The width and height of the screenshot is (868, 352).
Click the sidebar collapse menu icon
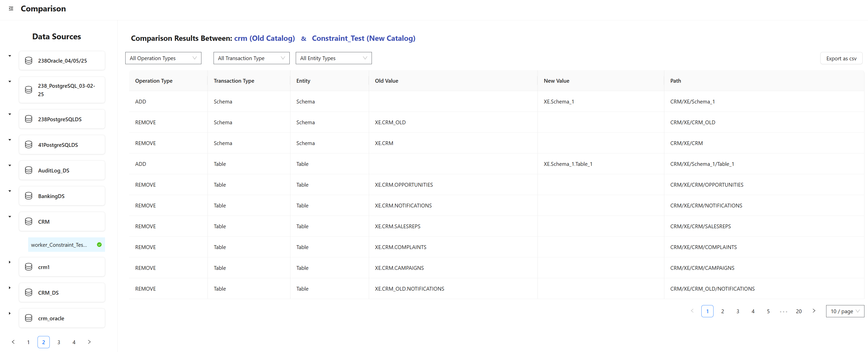[x=11, y=8]
